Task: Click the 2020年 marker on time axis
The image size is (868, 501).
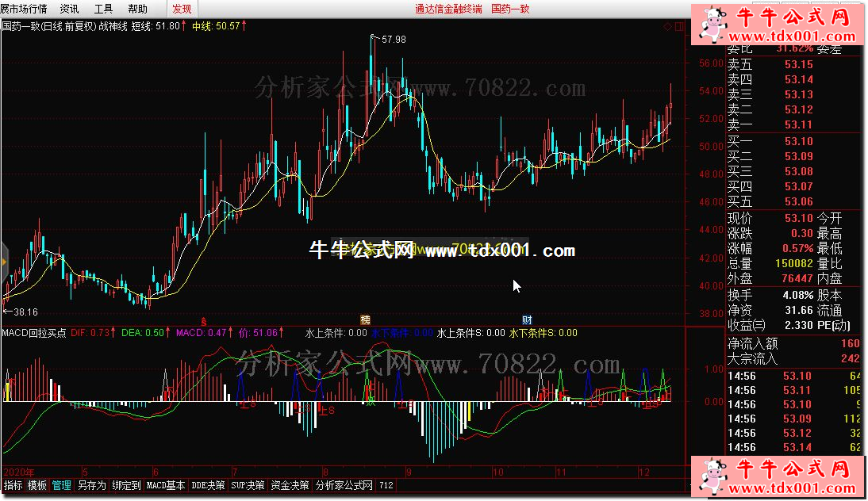Action: point(19,472)
